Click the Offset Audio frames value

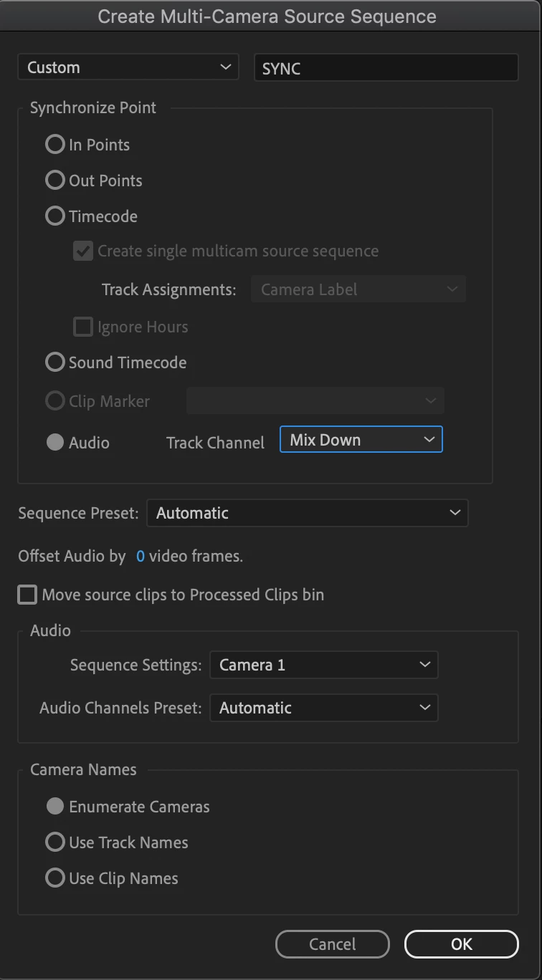[x=141, y=556]
